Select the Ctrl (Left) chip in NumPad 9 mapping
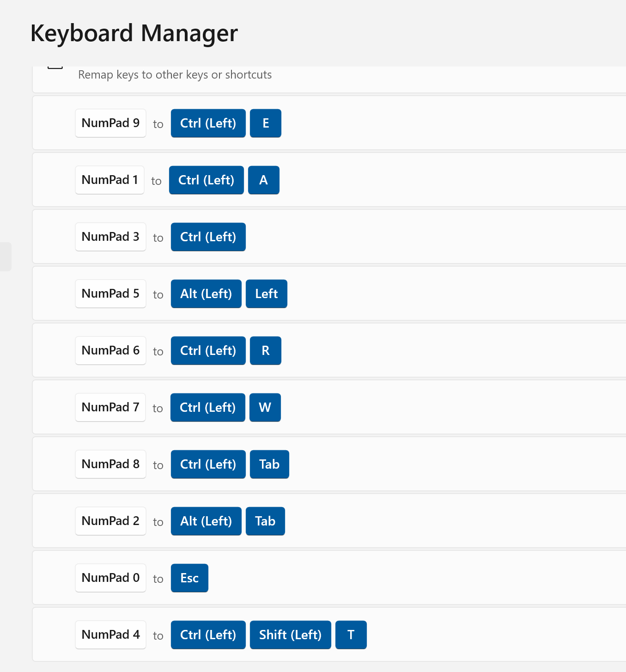Viewport: 626px width, 672px height. point(208,123)
